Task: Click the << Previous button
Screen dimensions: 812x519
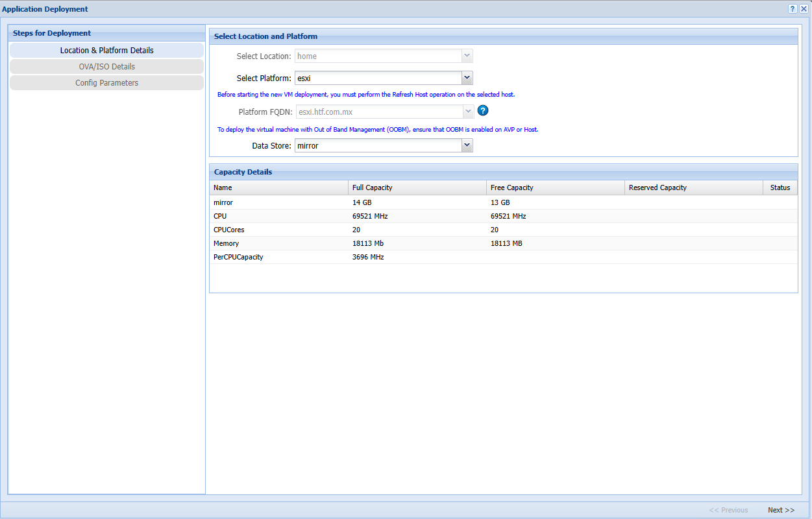Action: (x=728, y=510)
